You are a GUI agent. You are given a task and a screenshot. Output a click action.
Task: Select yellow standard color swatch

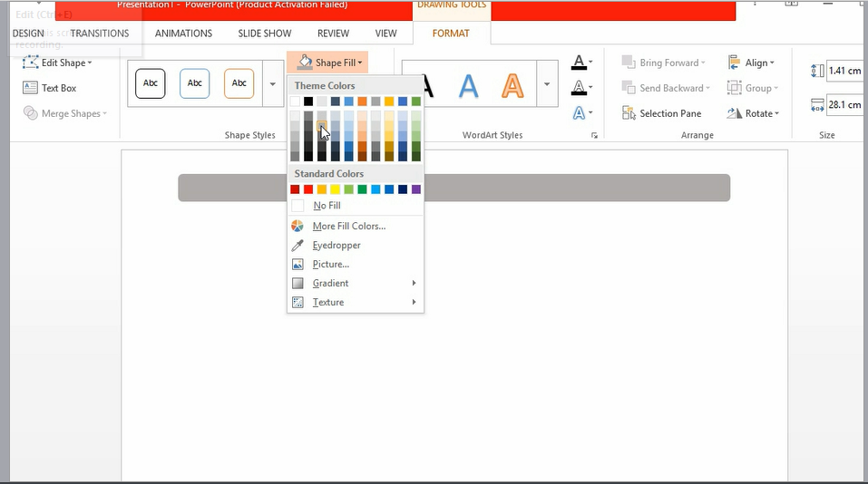[336, 189]
